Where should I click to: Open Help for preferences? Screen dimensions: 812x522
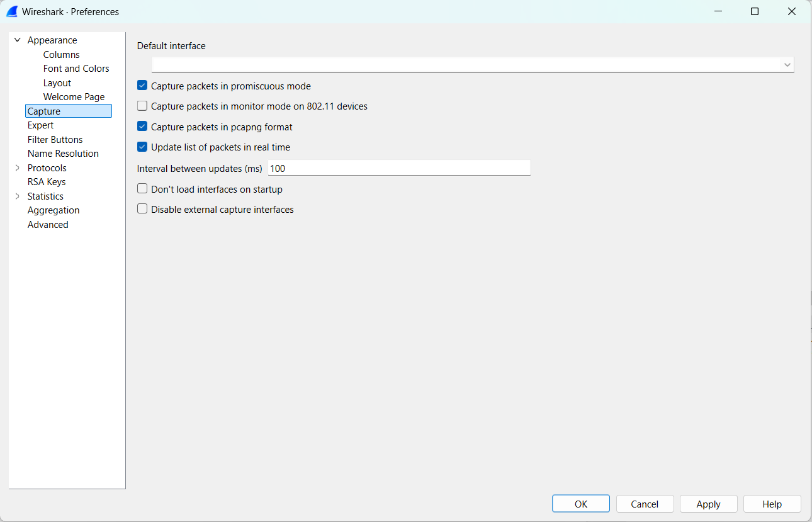coord(772,504)
